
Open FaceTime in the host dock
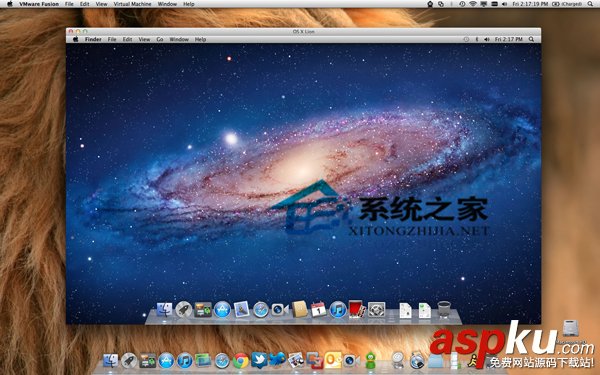coord(351,360)
